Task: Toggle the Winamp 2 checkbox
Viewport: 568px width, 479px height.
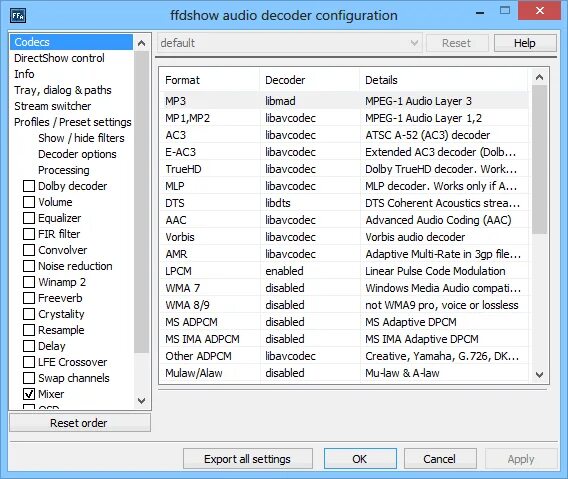Action: tap(29, 282)
